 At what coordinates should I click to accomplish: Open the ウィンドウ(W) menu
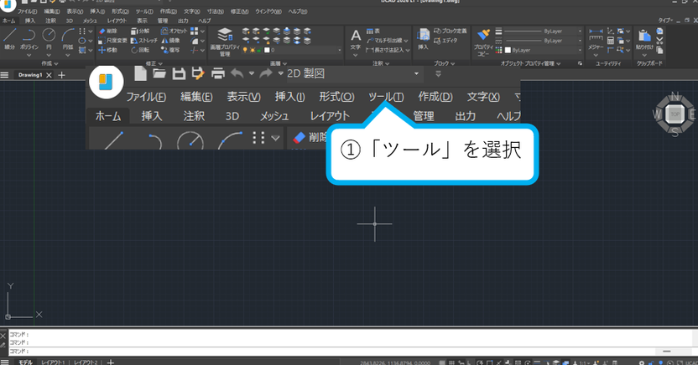pos(268,12)
